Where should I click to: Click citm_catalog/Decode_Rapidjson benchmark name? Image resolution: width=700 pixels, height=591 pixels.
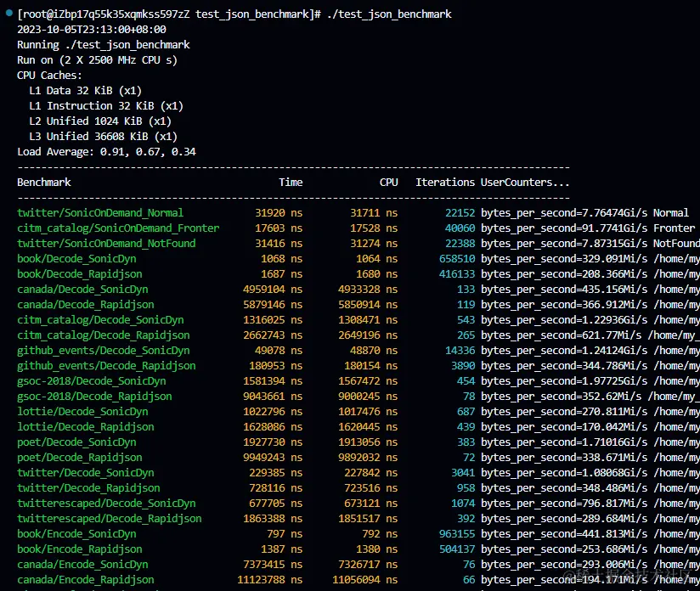click(x=104, y=335)
